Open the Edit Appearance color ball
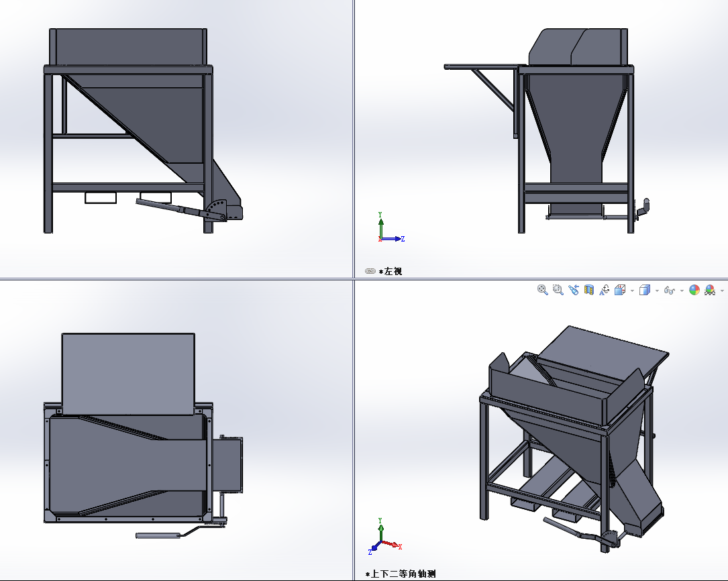Image resolution: width=728 pixels, height=581 pixels. (x=694, y=290)
